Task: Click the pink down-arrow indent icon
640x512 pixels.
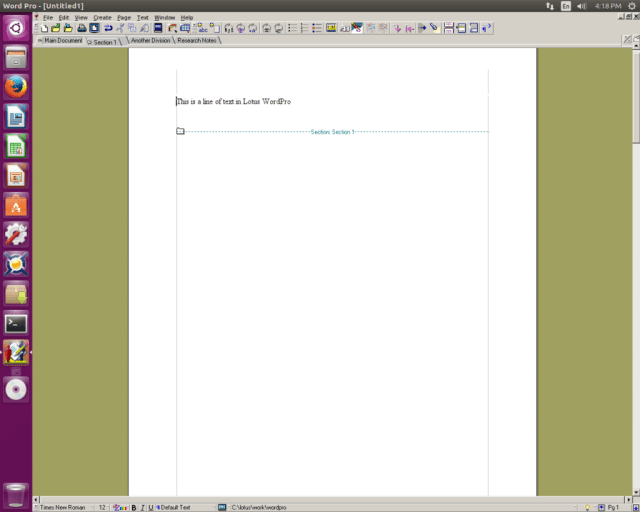Action: click(x=397, y=28)
